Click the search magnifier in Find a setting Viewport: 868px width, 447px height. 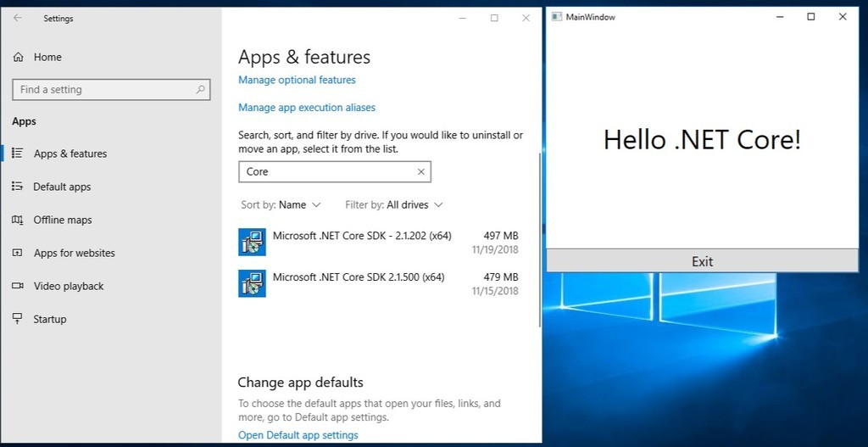click(200, 89)
